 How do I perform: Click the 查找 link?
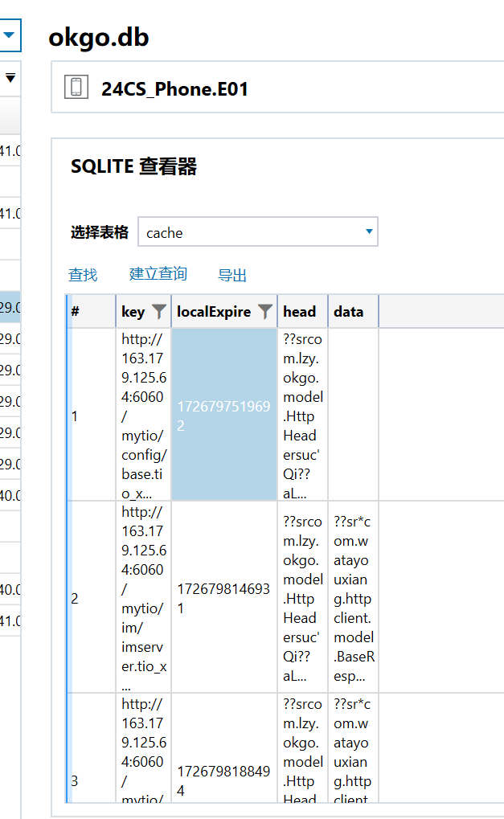[83, 274]
